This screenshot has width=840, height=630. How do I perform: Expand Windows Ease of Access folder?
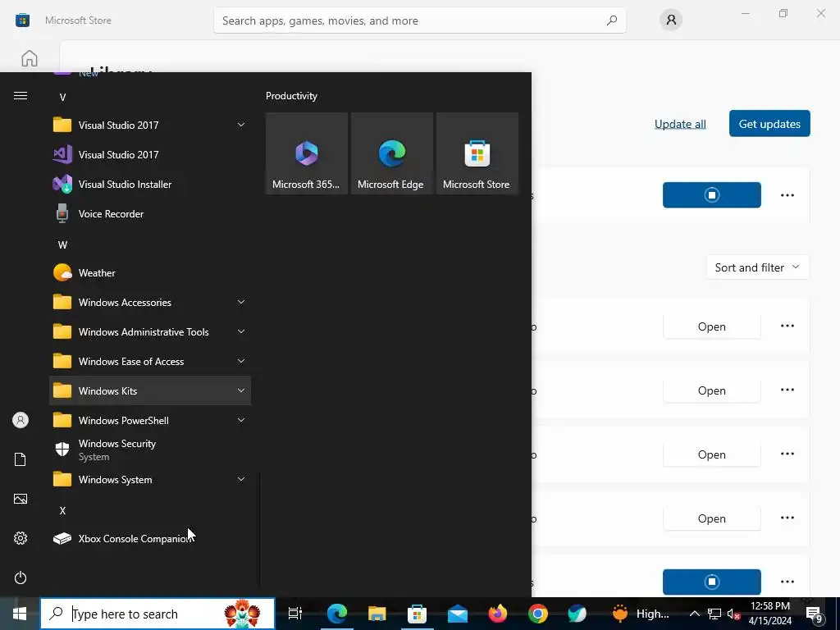click(x=150, y=361)
